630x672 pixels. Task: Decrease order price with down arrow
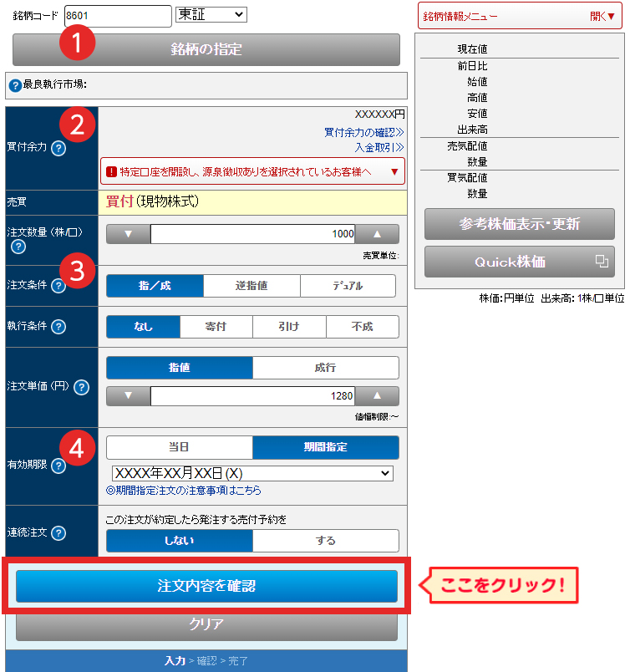[x=128, y=395]
